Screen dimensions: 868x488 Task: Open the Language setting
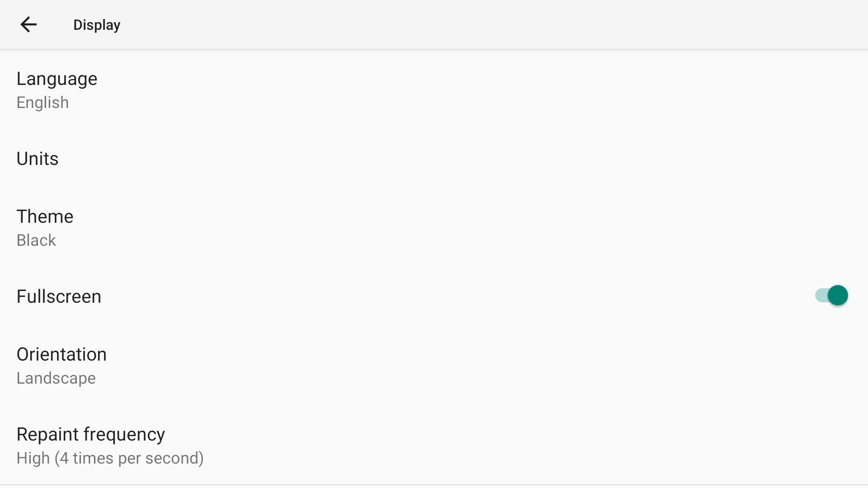pyautogui.click(x=434, y=90)
